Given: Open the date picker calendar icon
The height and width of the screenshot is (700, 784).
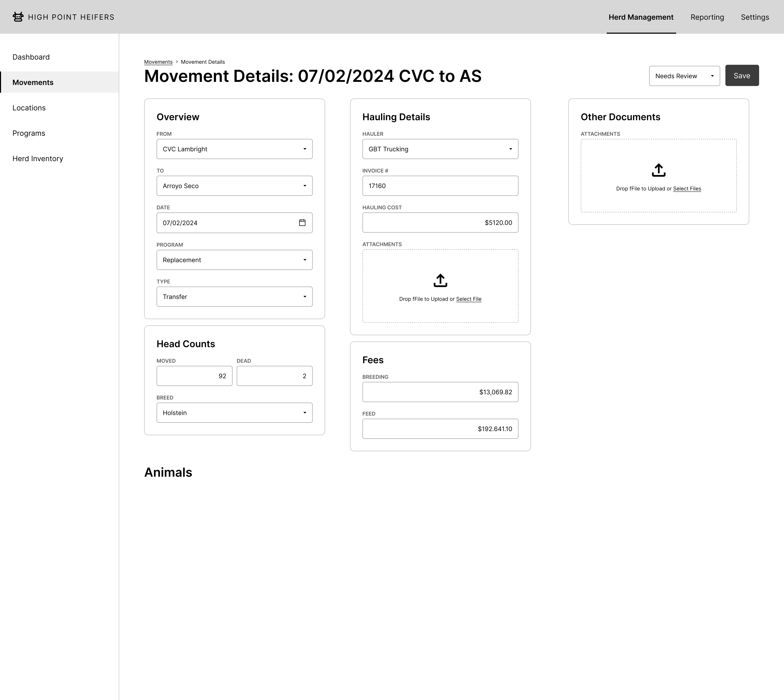Looking at the screenshot, I should coord(302,223).
